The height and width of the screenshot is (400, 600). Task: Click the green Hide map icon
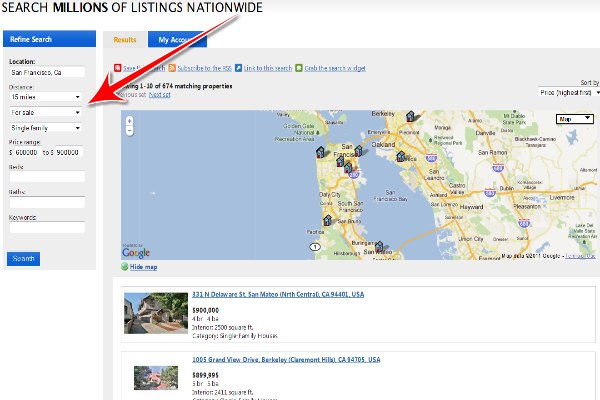coord(125,268)
